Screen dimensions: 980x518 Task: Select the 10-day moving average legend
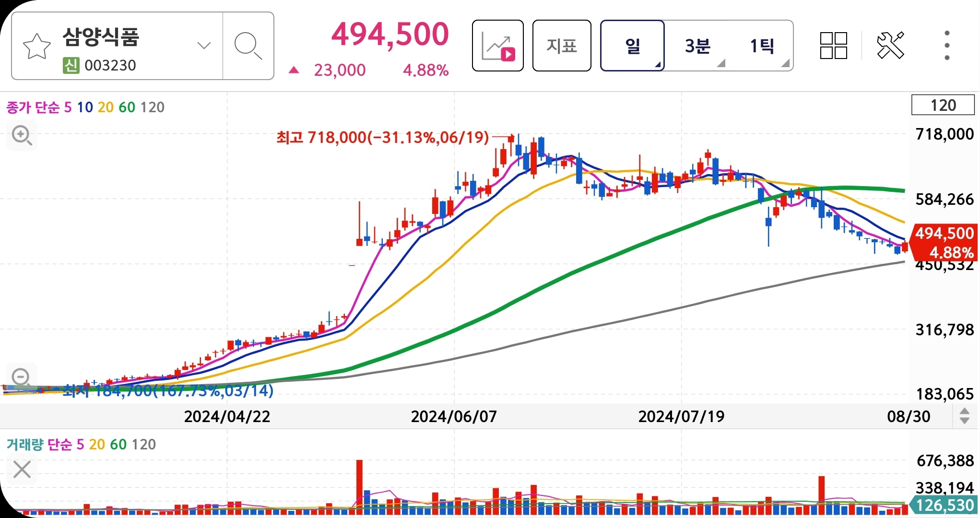pyautogui.click(x=85, y=107)
